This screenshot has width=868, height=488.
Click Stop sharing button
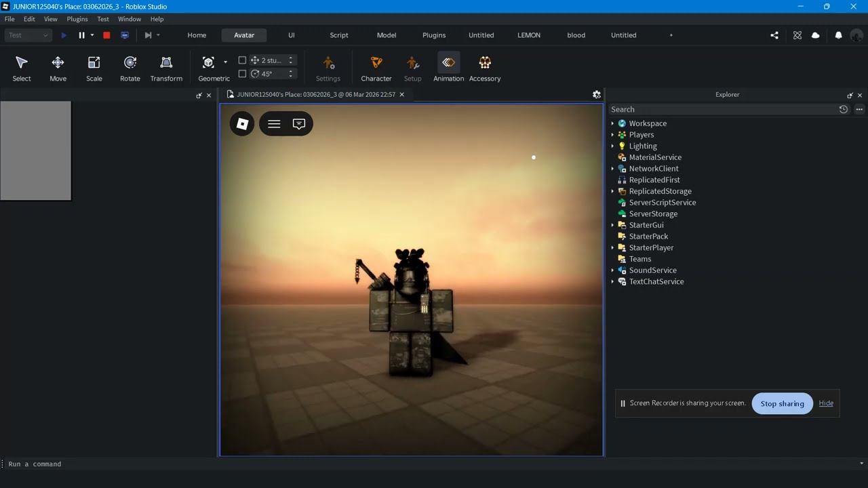click(782, 403)
